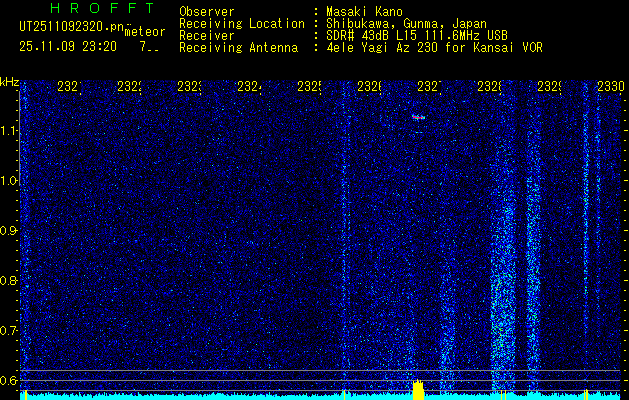Click the 0.9 kHz frequency axis label
Image resolution: width=629 pixels, height=400 pixels.
9,231
